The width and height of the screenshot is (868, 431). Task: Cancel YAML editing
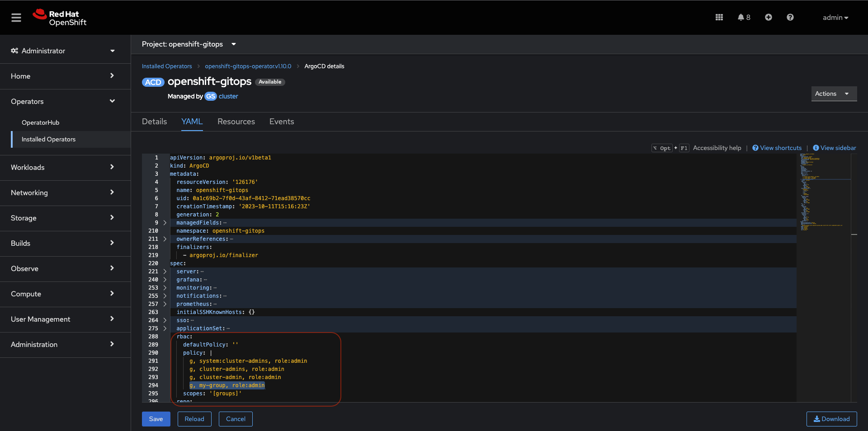(236, 419)
